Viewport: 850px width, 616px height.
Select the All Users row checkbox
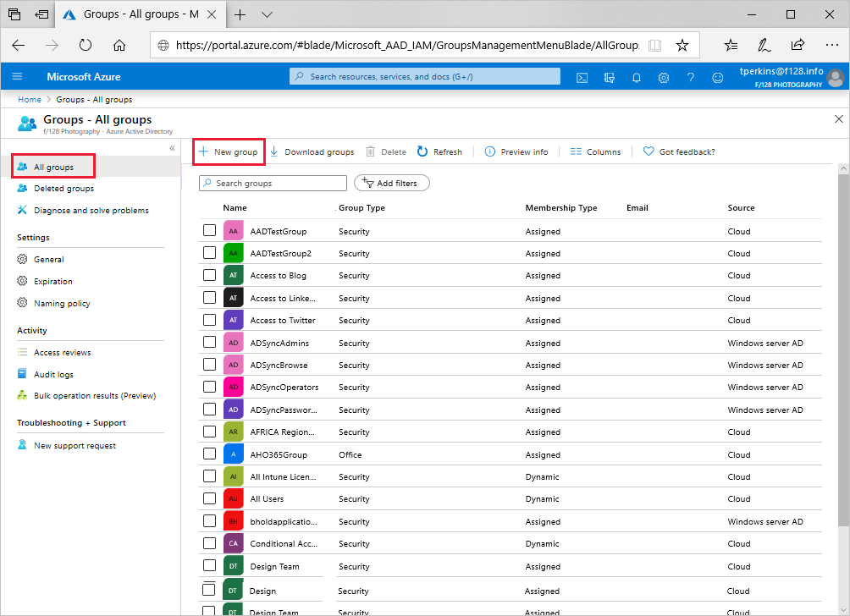pos(209,499)
